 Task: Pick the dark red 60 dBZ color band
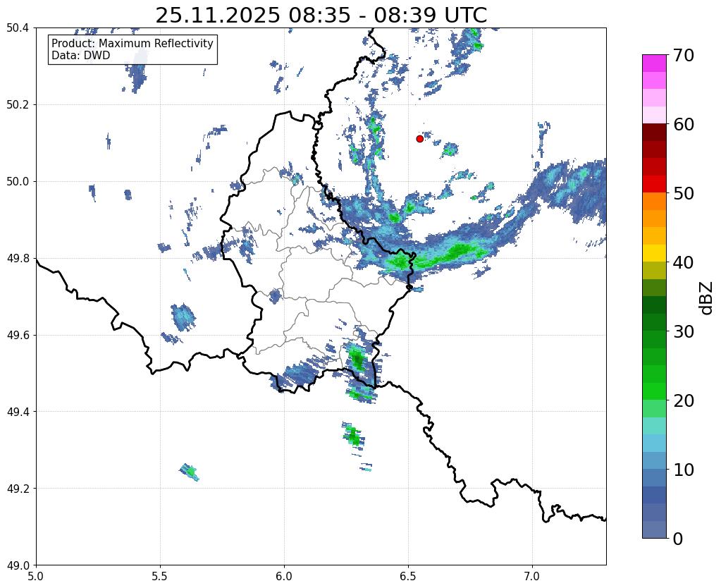click(654, 132)
